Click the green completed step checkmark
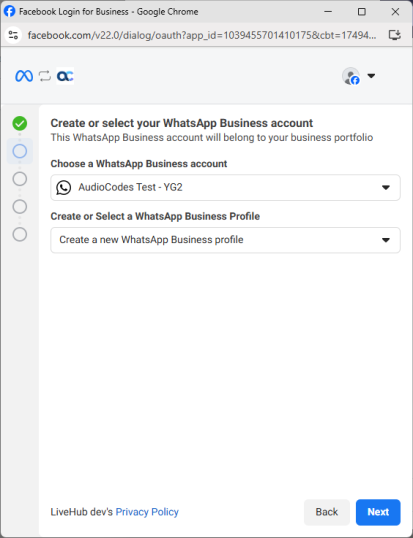Image resolution: width=413 pixels, height=538 pixels. click(x=20, y=124)
